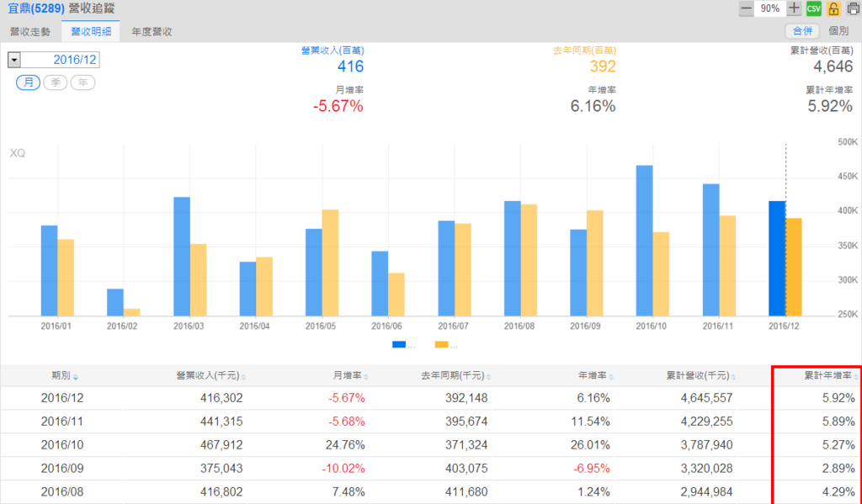Select the 2016/12 table row period
The image size is (862, 504).
[x=62, y=398]
